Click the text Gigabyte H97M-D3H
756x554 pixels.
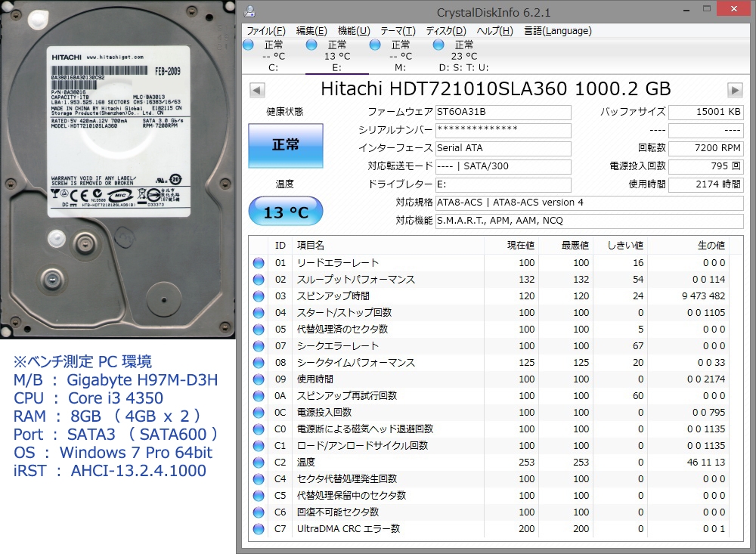142,380
